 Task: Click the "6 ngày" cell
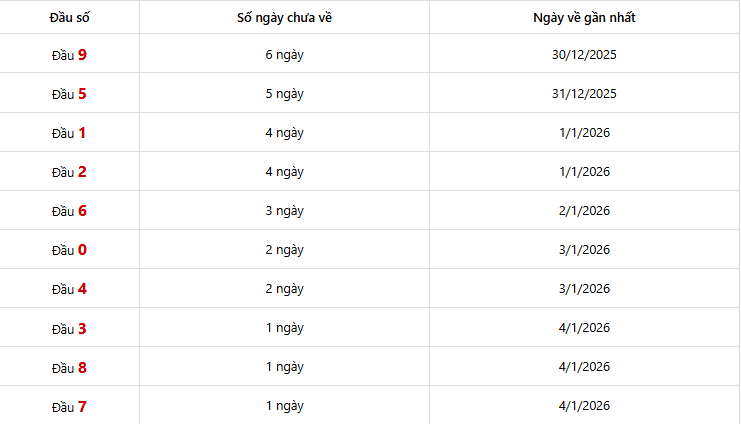click(284, 55)
